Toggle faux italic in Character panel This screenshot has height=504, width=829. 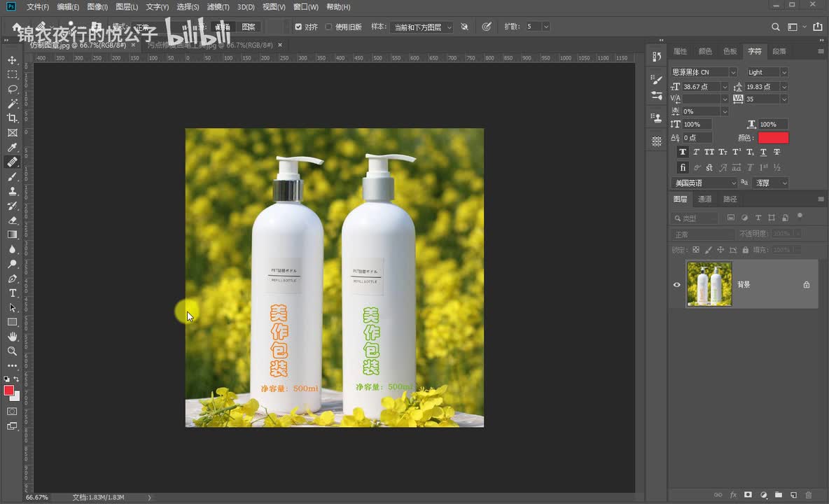click(x=696, y=152)
